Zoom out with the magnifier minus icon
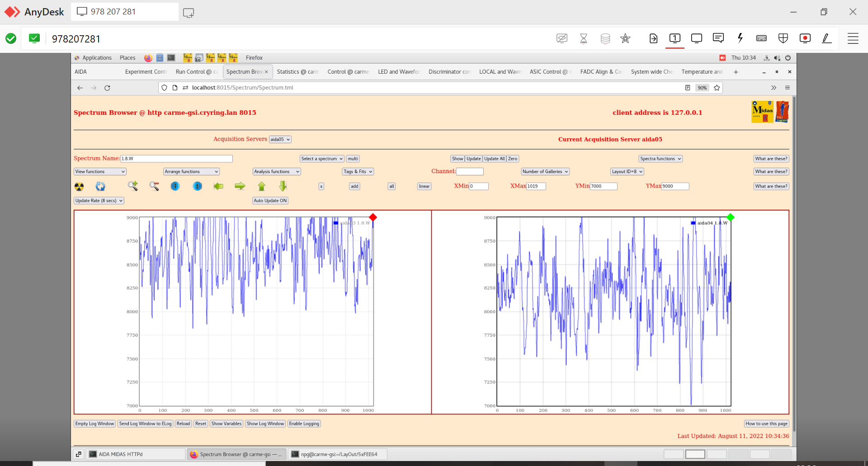868x466 pixels. click(x=154, y=186)
